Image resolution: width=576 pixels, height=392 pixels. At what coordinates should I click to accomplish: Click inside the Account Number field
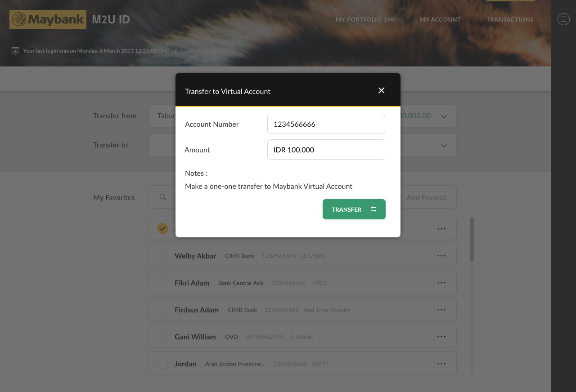tap(326, 124)
